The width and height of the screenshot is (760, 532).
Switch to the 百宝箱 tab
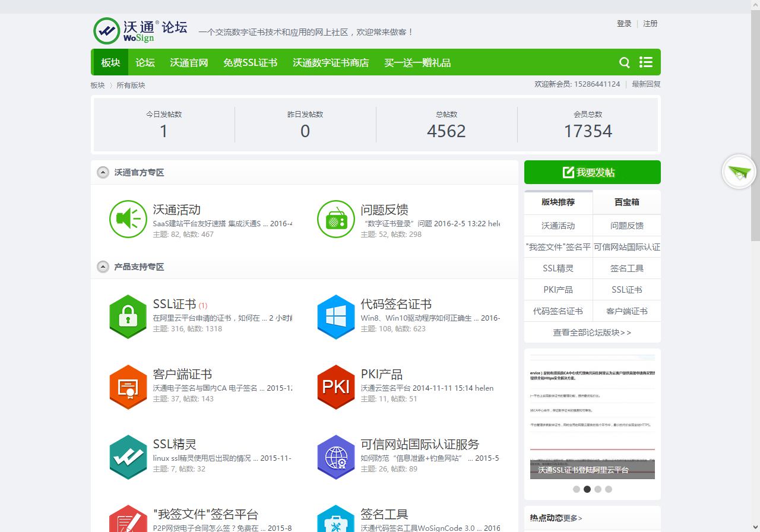pyautogui.click(x=627, y=202)
